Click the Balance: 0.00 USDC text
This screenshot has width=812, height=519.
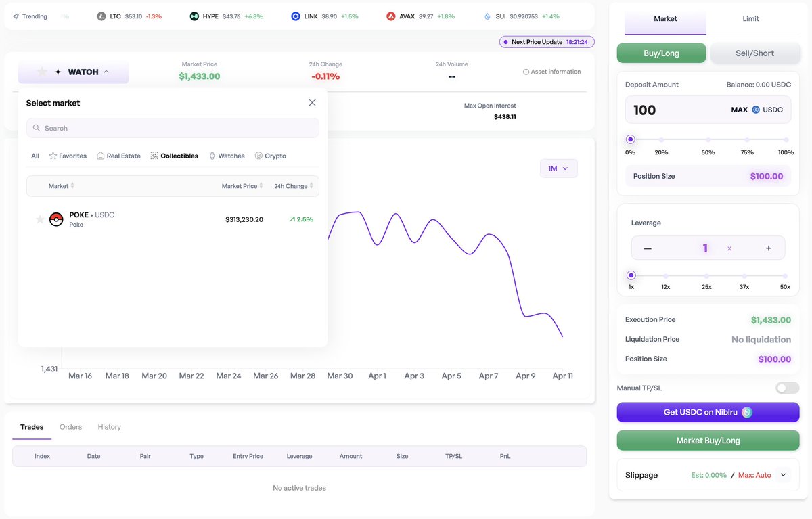tap(759, 85)
